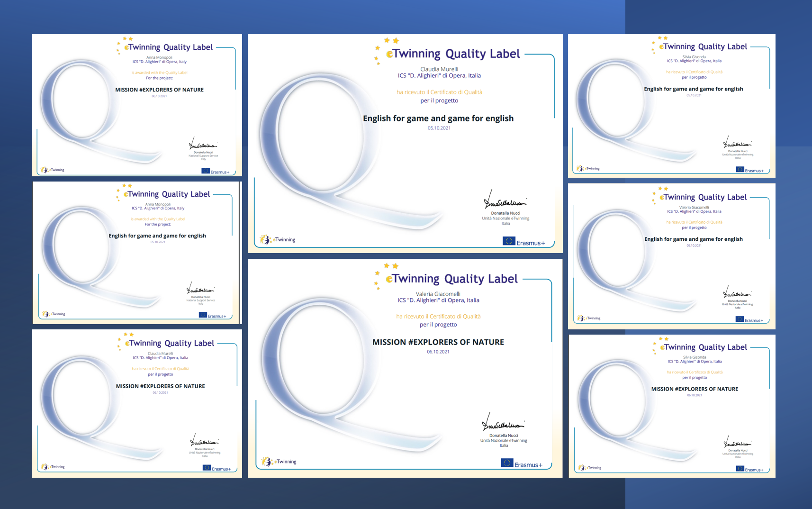
Task: Open Silvia Gisonda's MISSION #EXPLORERS OF NATURE certificate
Action: pos(672,406)
